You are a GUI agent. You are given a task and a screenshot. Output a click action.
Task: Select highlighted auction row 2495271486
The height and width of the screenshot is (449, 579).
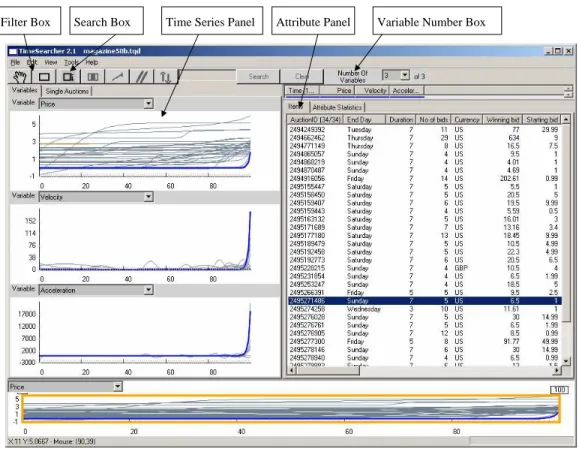424,301
